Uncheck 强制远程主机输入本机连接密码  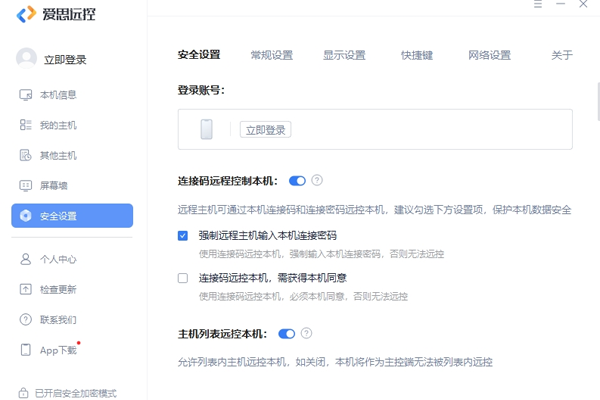pyautogui.click(x=183, y=236)
